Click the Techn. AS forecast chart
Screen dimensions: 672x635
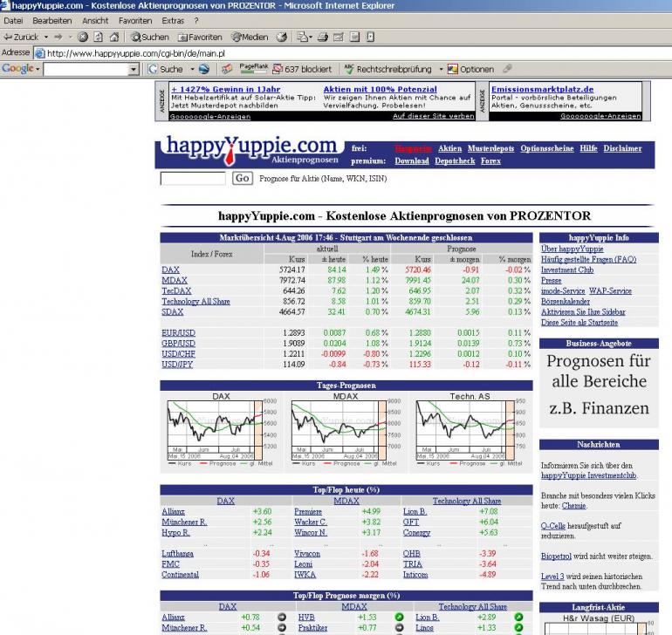click(x=470, y=430)
